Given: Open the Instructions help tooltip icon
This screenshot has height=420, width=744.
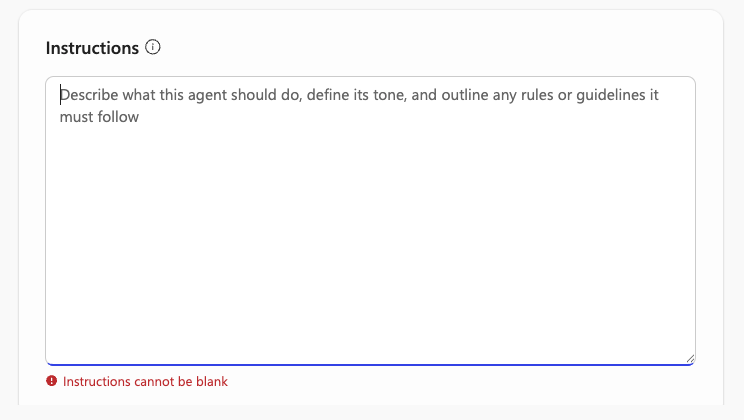Looking at the screenshot, I should (x=153, y=47).
